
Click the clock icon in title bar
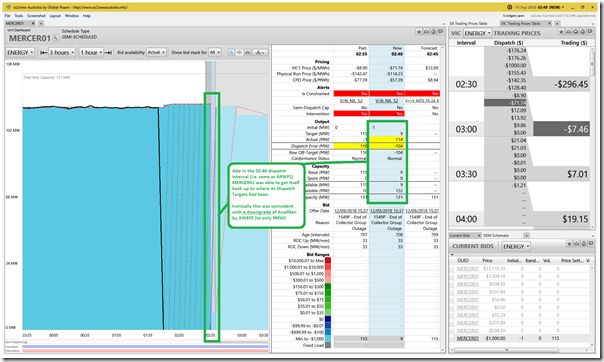tap(510, 7)
